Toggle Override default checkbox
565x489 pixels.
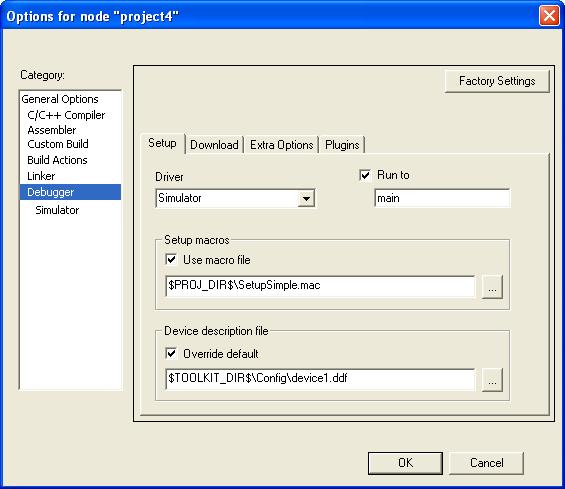[171, 353]
